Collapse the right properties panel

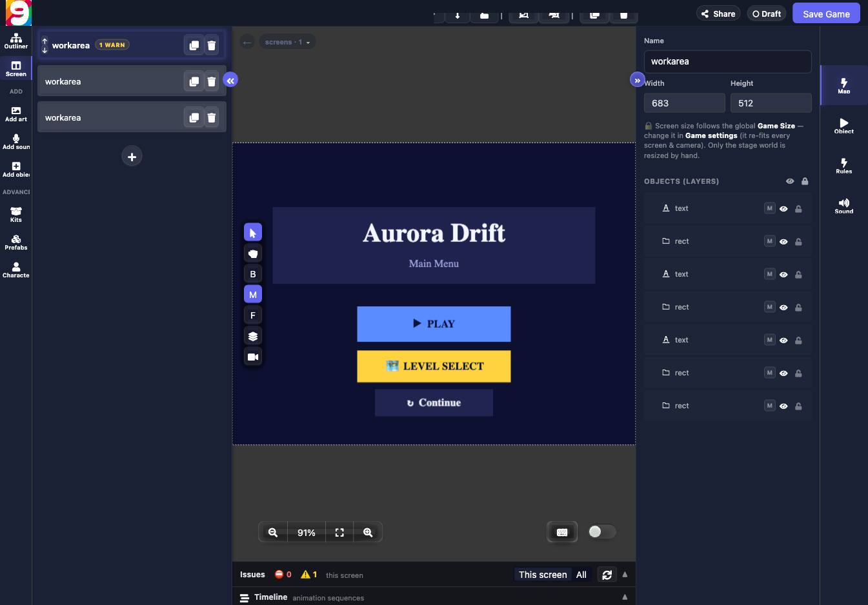pyautogui.click(x=637, y=80)
